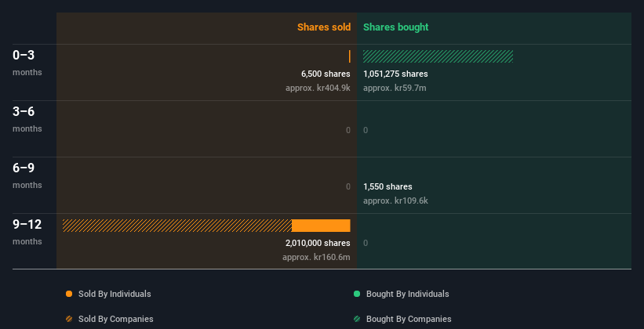Viewport: 644px width, 329px height.
Task: Select the Sold By Companies legend label
Action: tap(116, 319)
